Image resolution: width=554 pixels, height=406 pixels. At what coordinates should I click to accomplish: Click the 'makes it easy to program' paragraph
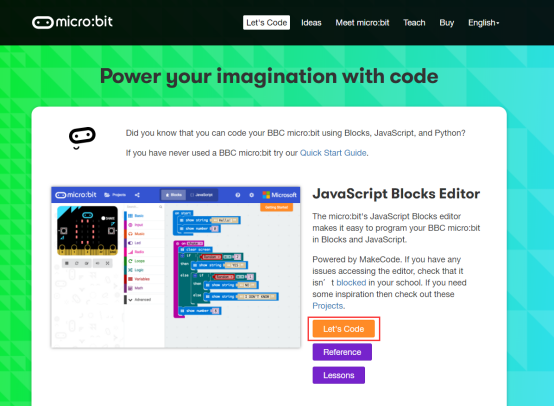396,228
